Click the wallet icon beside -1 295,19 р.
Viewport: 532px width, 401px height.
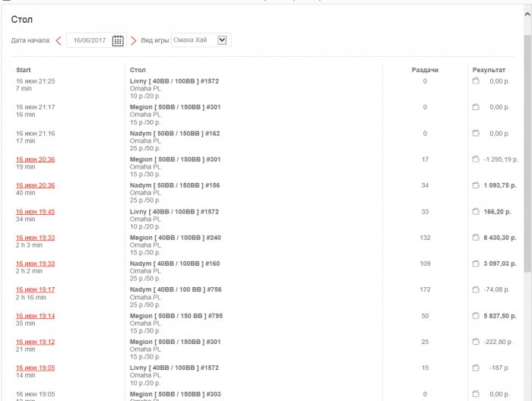click(476, 159)
